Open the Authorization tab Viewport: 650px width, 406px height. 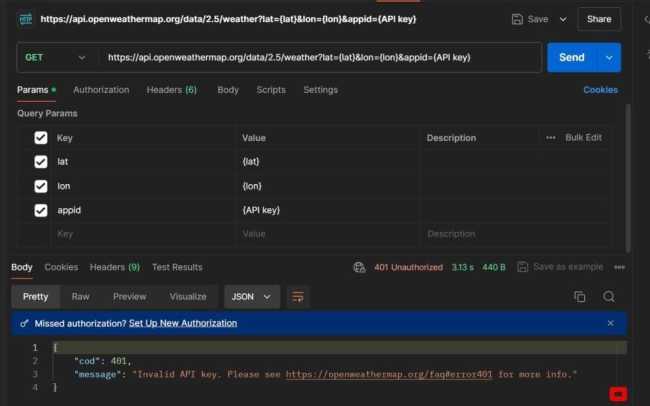click(x=101, y=90)
